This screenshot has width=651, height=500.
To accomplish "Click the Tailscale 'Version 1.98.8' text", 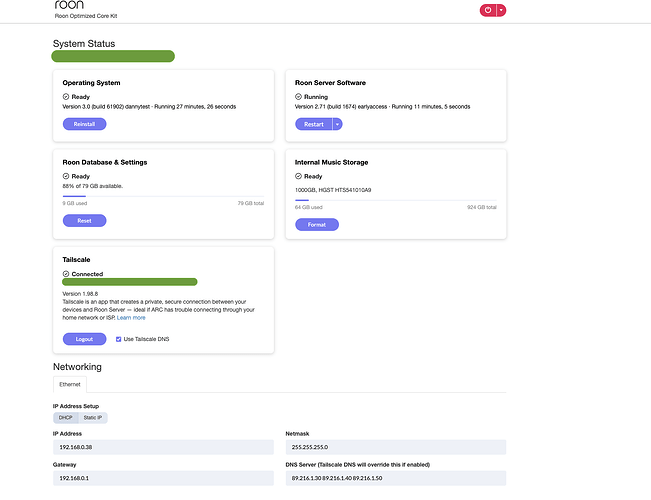I will point(80,294).
